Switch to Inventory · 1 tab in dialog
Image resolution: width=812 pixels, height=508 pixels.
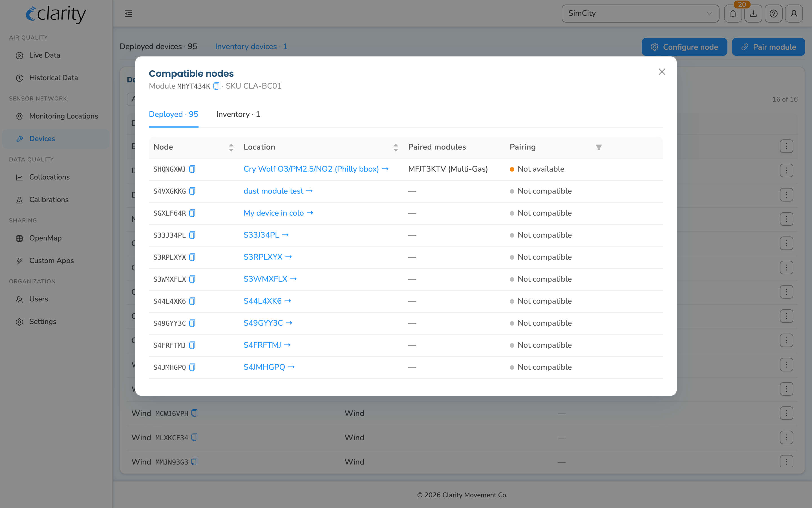pos(238,114)
